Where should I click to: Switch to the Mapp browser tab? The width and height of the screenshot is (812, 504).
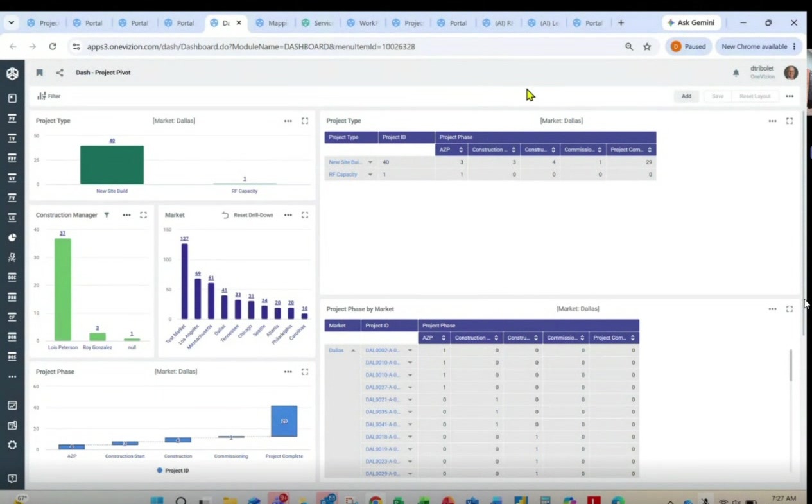click(272, 22)
